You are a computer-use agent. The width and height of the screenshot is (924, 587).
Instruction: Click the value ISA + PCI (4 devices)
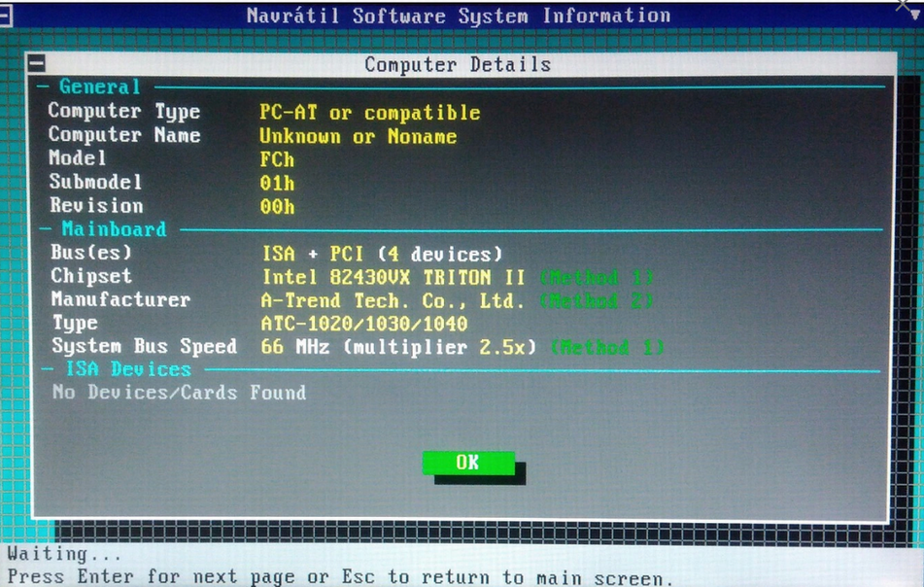click(x=382, y=254)
